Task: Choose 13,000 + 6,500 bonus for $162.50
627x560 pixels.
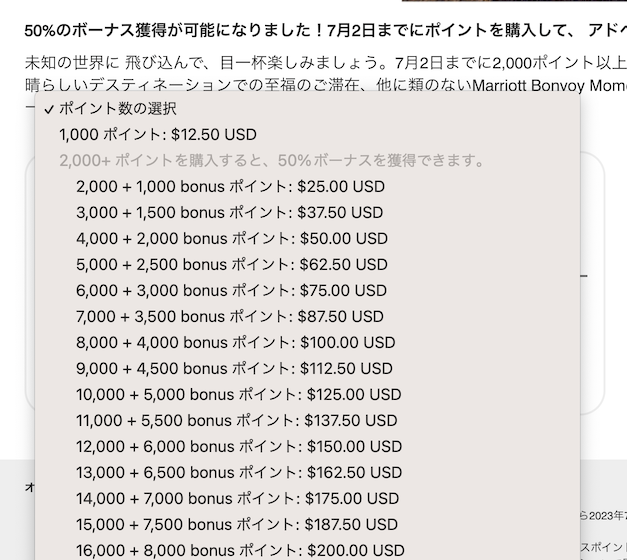Action: [307, 473]
